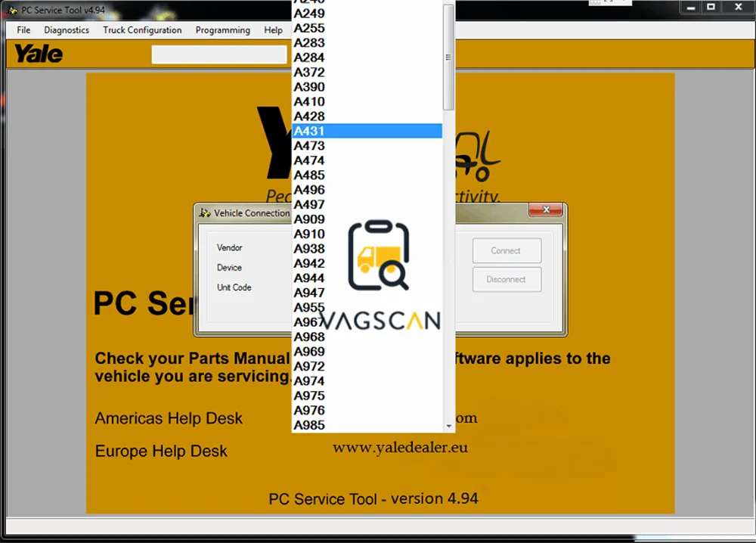Close the PC Service Tool window
756x543 pixels.
(x=738, y=8)
